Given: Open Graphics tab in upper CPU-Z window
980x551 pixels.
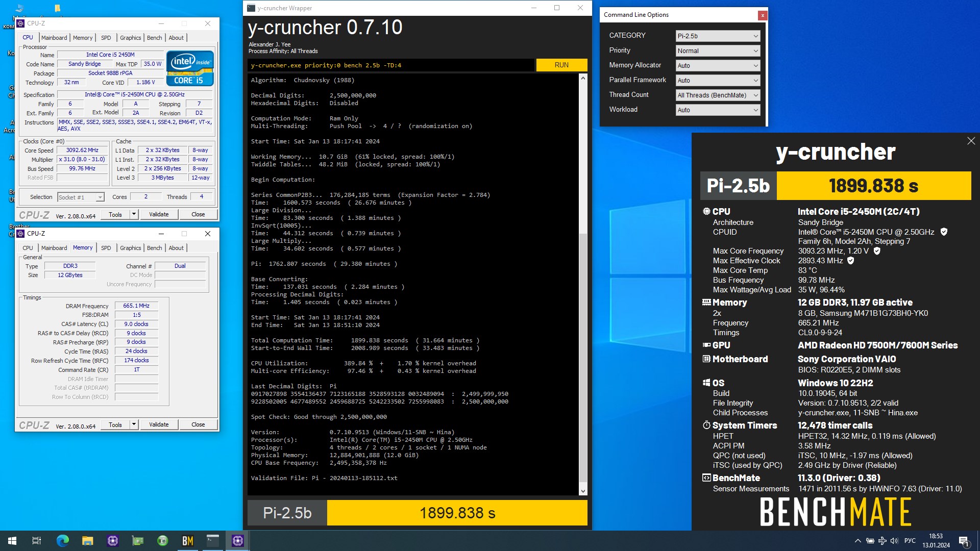Looking at the screenshot, I should [x=131, y=38].
